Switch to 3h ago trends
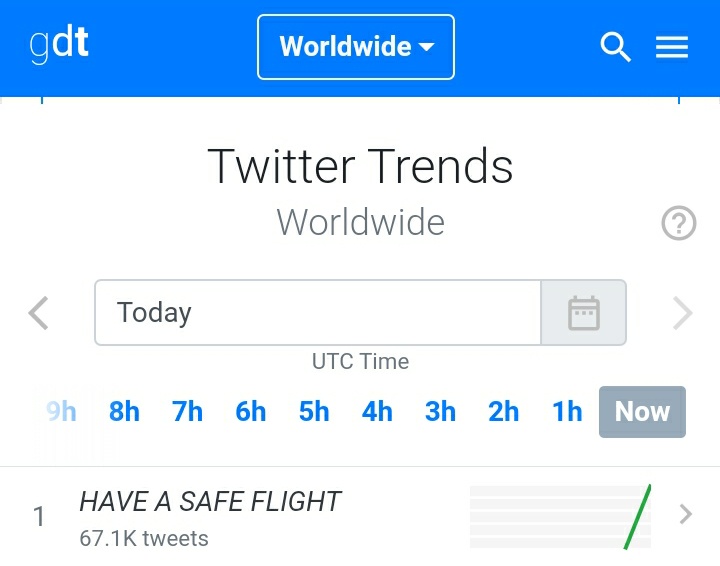Viewport: 720px width, 566px height. click(440, 412)
